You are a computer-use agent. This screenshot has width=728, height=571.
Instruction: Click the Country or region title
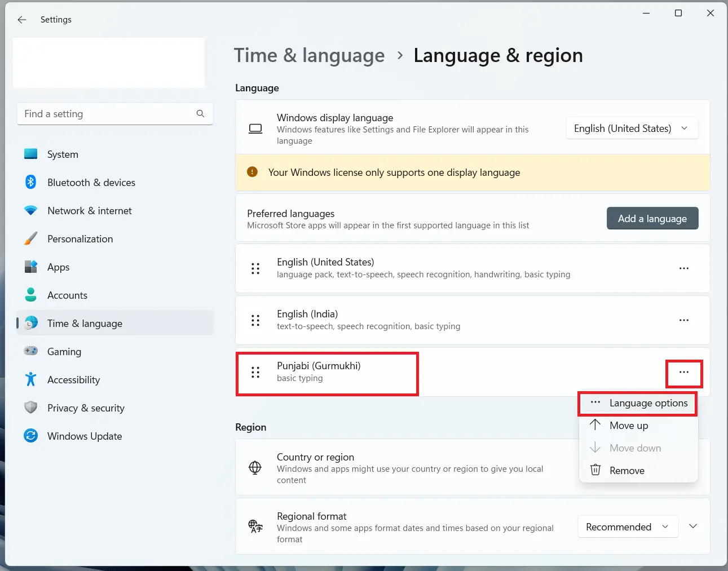tap(315, 457)
